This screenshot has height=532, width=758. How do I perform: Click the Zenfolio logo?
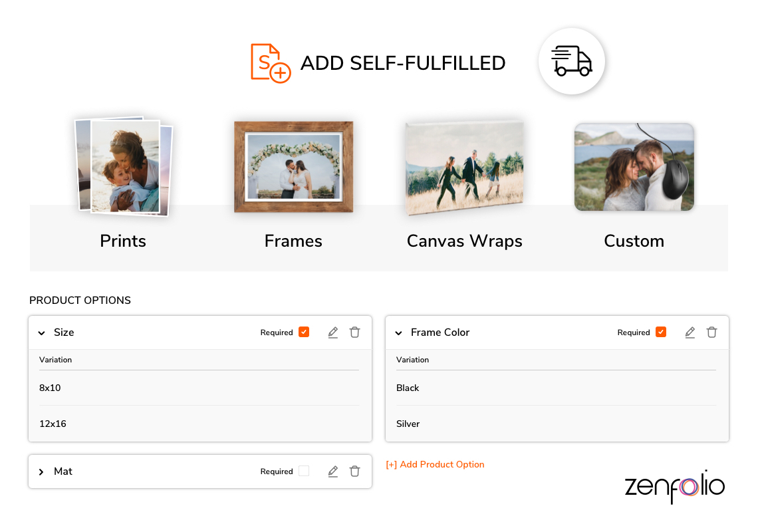674,487
